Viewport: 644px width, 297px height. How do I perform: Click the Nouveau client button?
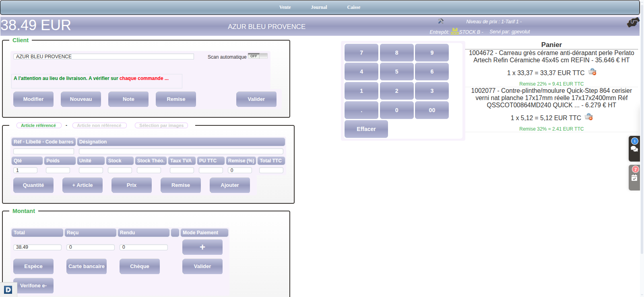[81, 99]
